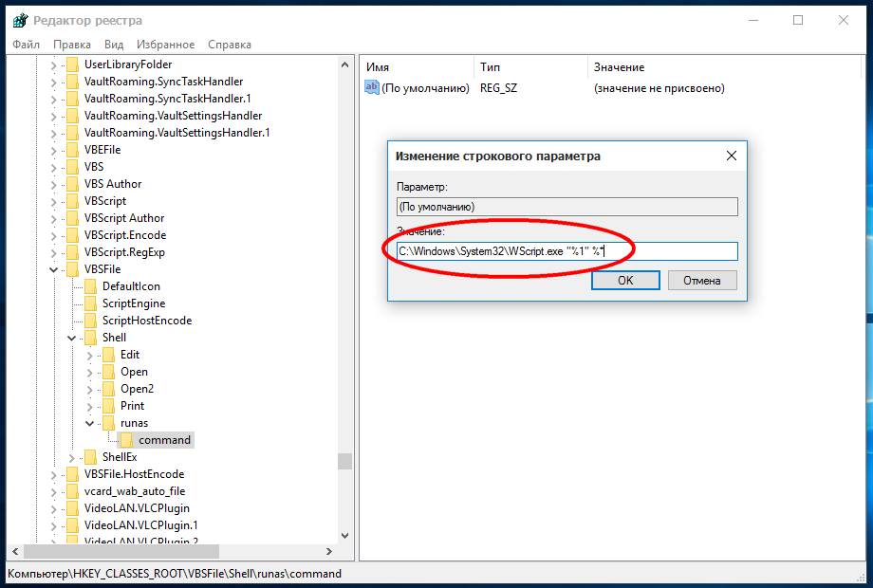Select the Open2 tree item
This screenshot has height=588, width=873.
[x=137, y=389]
